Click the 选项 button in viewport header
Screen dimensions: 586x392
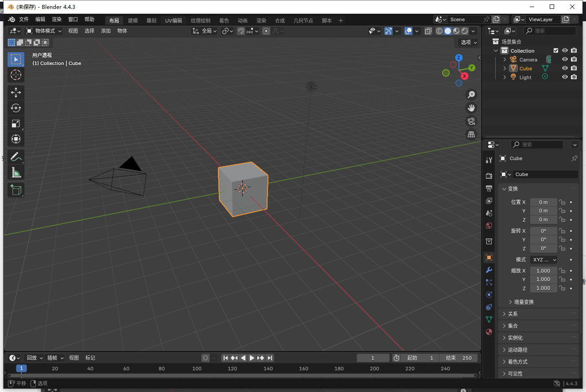tap(467, 42)
